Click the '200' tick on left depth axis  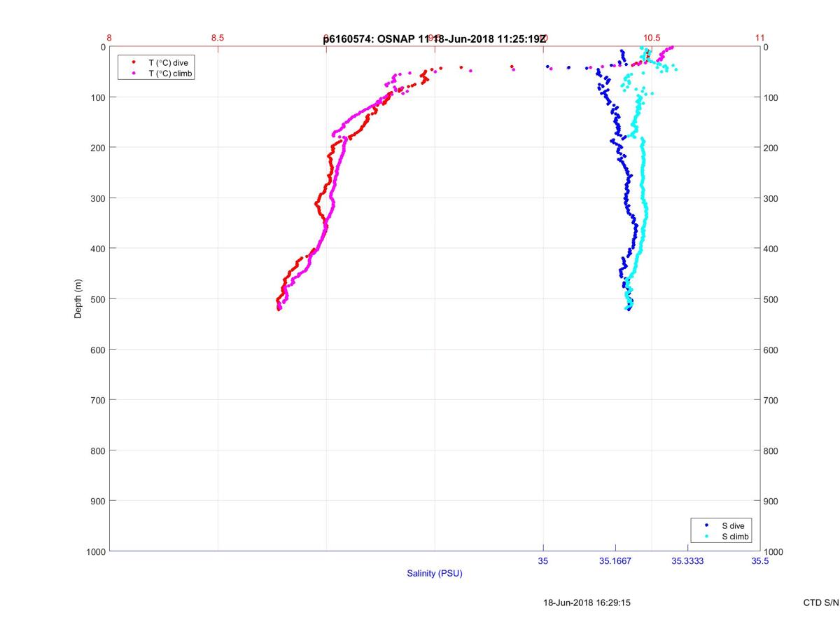[x=98, y=148]
